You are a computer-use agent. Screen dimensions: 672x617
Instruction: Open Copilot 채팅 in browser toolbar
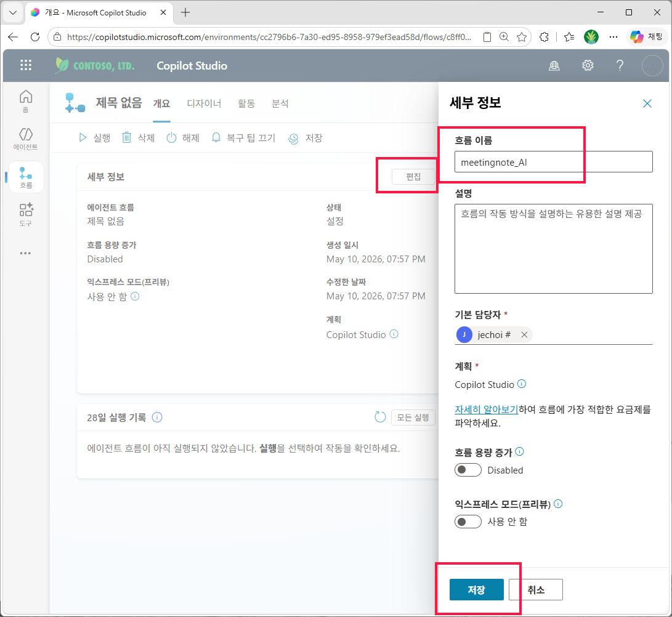[647, 37]
